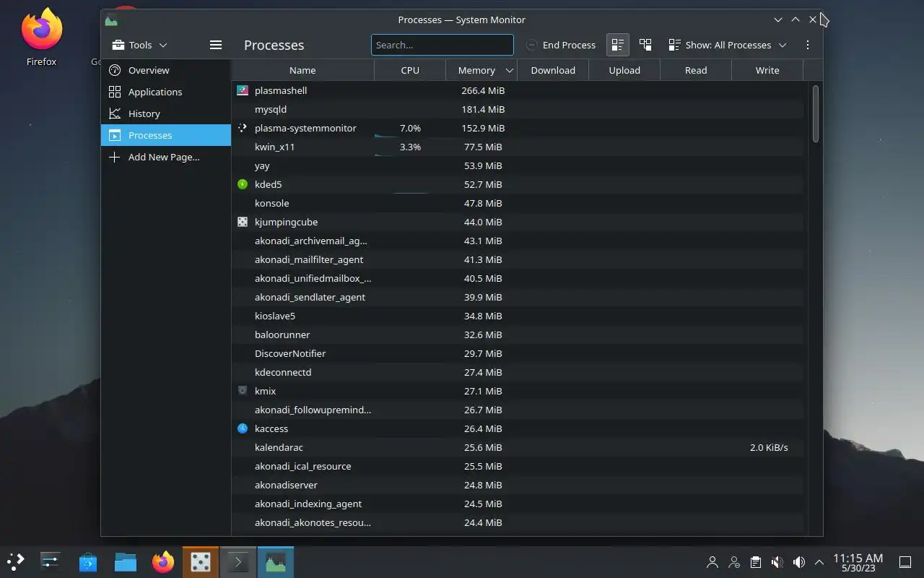This screenshot has width=924, height=578.
Task: Go to the History page
Action: [166, 113]
